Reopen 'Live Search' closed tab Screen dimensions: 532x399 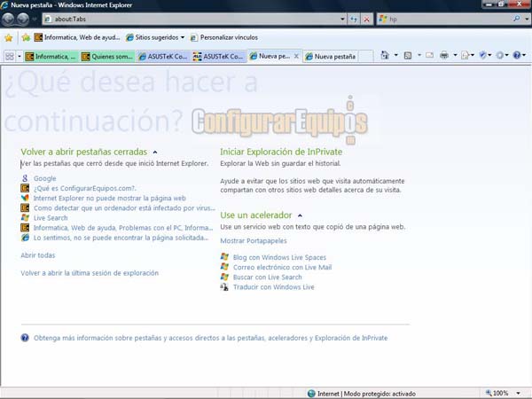click(51, 218)
